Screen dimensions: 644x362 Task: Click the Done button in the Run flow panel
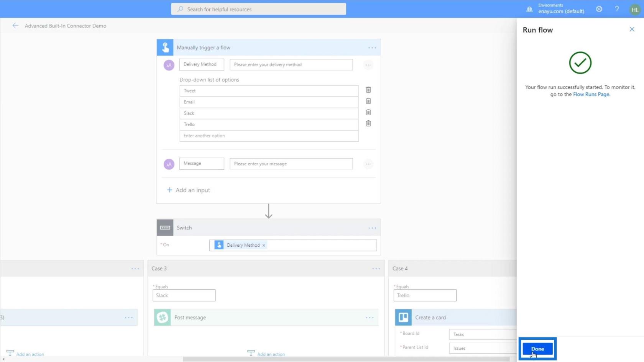(x=537, y=349)
